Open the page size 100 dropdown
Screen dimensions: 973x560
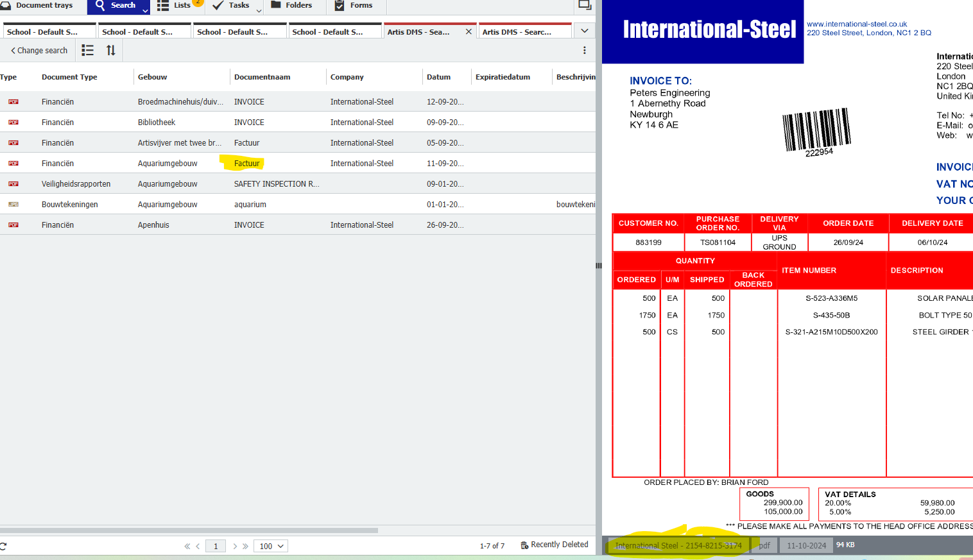click(x=271, y=547)
